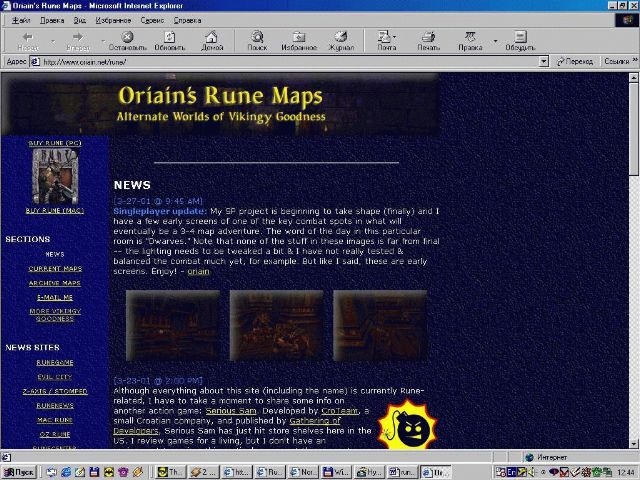Open the News section link in sidebar
640x480 pixels.
[55, 254]
